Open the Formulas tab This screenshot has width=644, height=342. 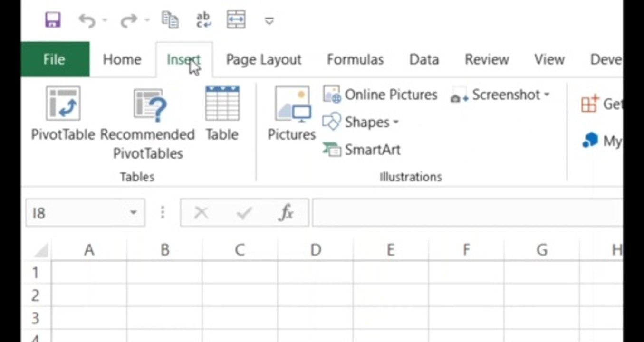pyautogui.click(x=355, y=59)
